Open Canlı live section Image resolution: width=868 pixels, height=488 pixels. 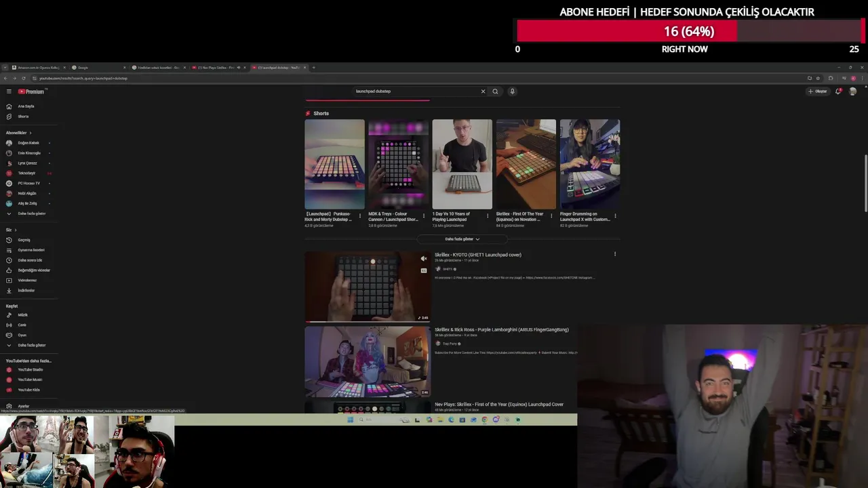22,325
